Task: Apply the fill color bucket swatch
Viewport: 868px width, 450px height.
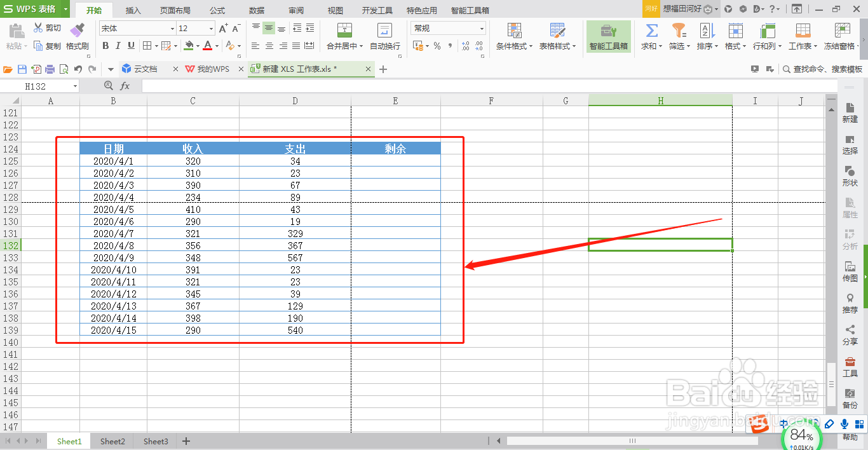Action: tap(189, 46)
